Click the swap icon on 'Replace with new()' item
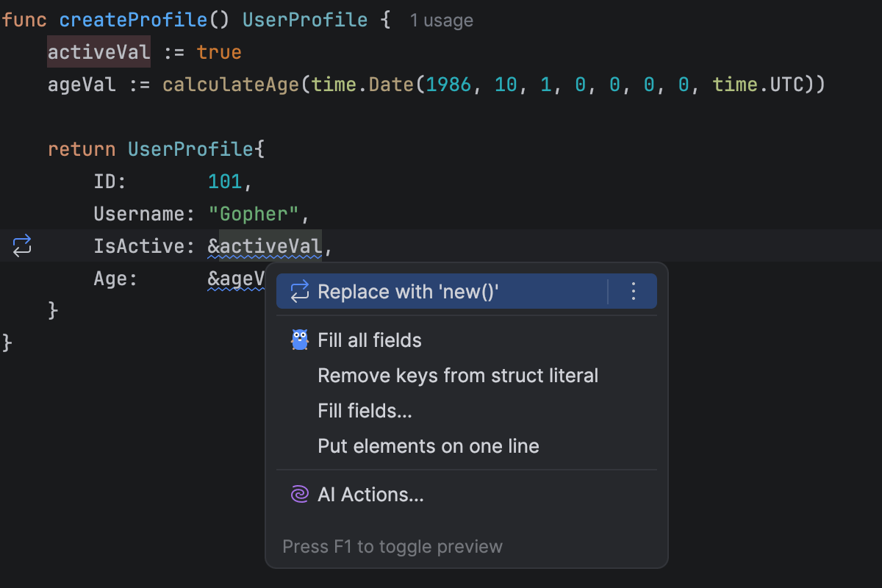Viewport: 882px width, 588px height. (299, 292)
